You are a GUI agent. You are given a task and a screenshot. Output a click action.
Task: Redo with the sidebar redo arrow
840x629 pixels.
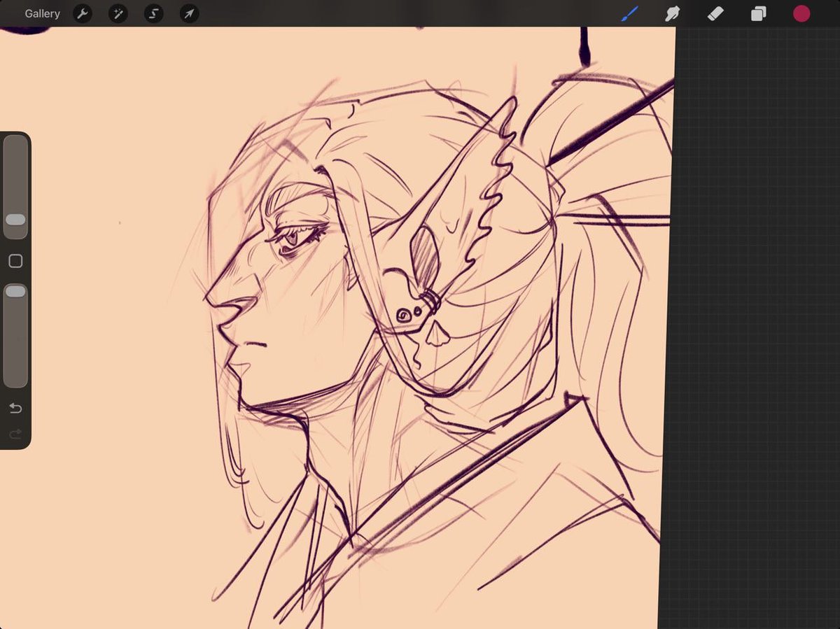(15, 434)
